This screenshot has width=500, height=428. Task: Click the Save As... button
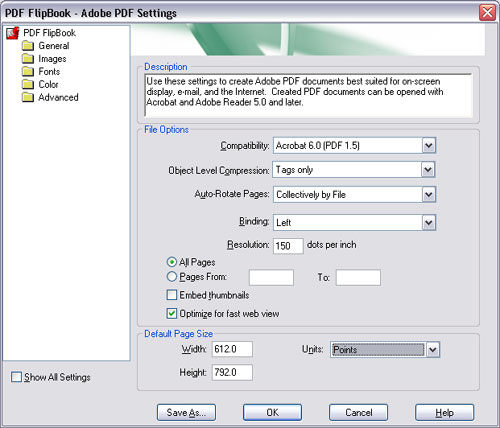point(186,413)
